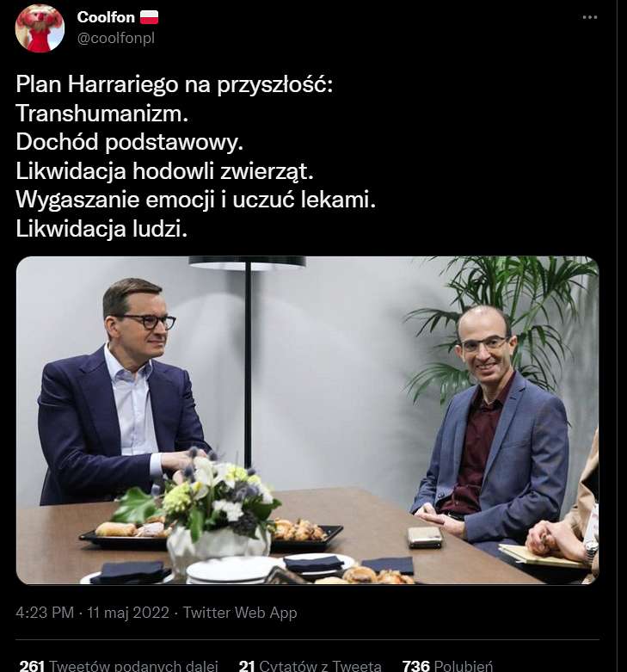
Task: Click the Polish flag emoji beside Coolfon
Action: 149,17
